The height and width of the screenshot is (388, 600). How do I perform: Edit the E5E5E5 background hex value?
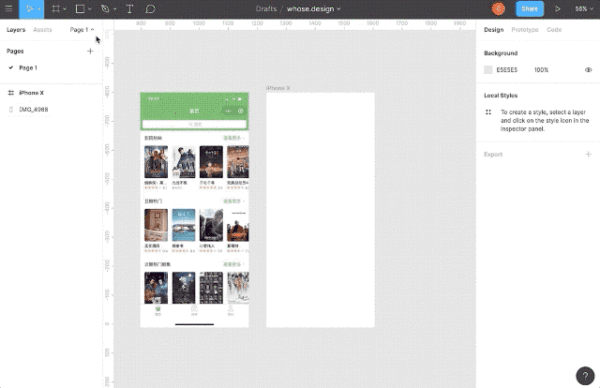pyautogui.click(x=507, y=70)
